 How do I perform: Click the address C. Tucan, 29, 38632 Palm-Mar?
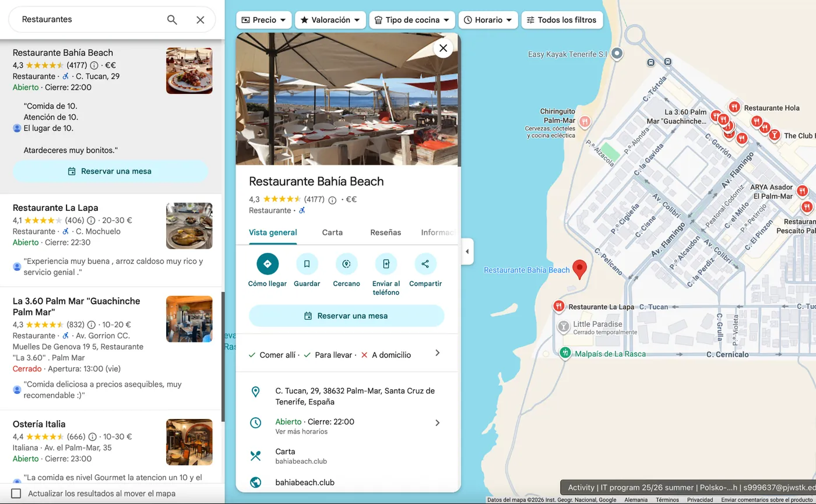(355, 396)
